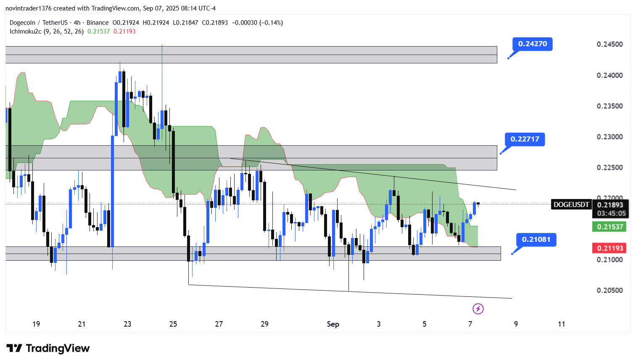The width and height of the screenshot is (636, 364).
Task: Click the TradingView logo at bottom left
Action: (x=48, y=348)
